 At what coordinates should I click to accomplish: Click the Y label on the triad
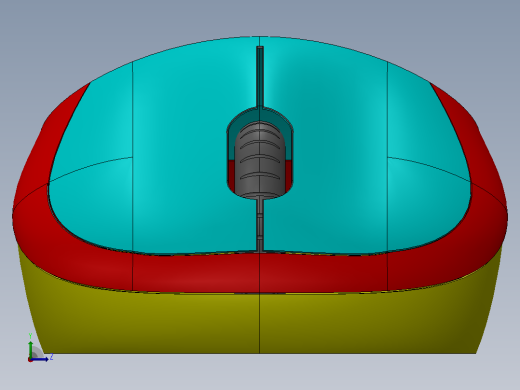point(30,336)
